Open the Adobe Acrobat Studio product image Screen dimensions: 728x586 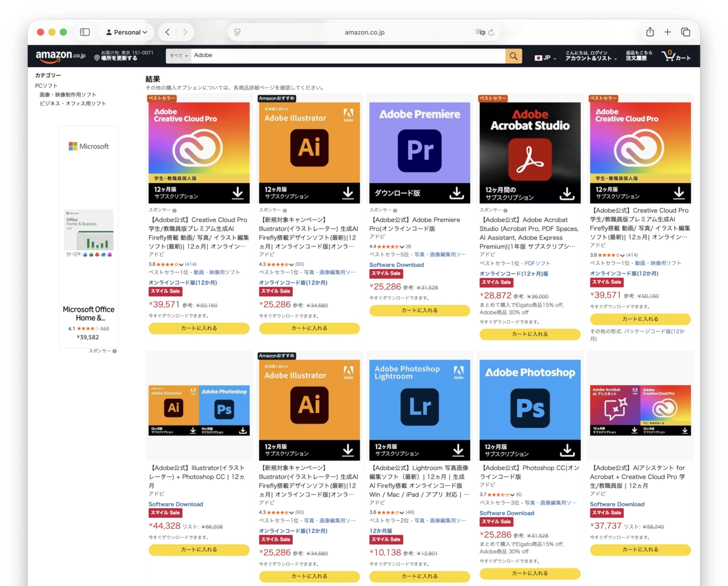[x=530, y=152]
